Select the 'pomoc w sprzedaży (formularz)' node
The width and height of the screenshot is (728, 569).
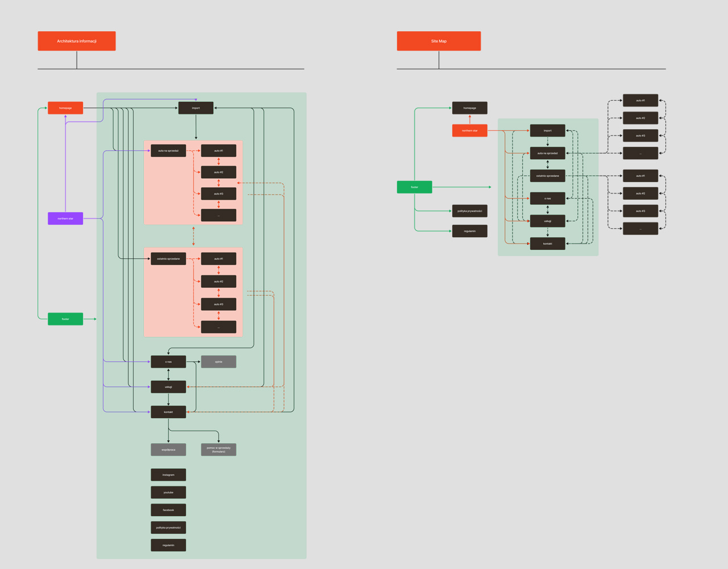click(x=218, y=450)
